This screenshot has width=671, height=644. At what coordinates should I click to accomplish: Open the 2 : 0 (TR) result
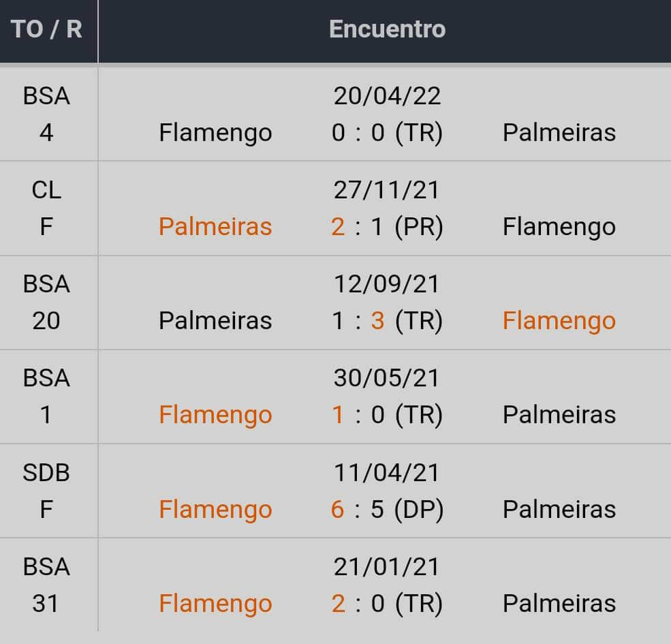click(387, 603)
